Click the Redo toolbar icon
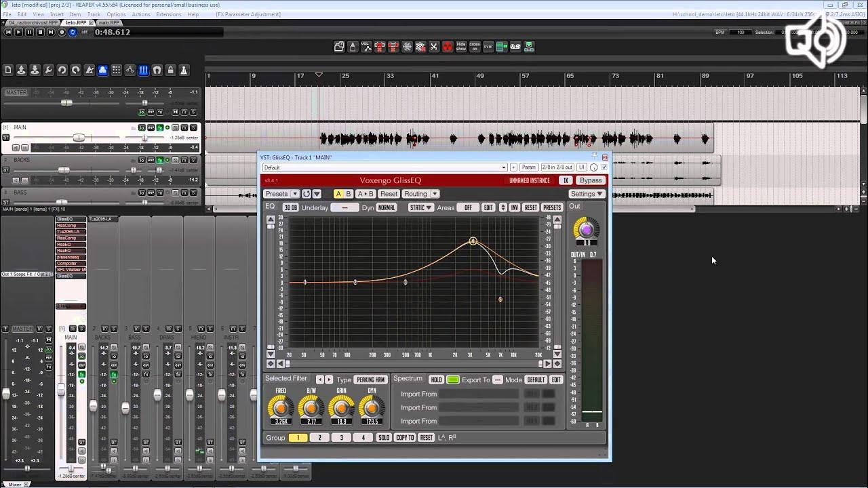 tap(76, 70)
